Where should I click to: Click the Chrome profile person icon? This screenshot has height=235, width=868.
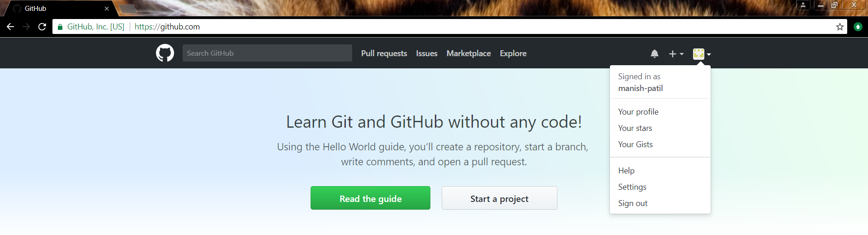click(x=803, y=5)
